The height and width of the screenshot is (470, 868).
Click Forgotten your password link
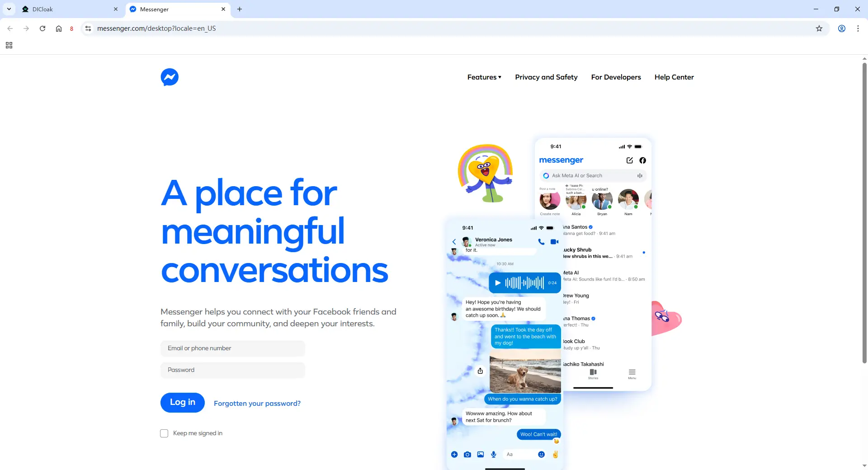[257, 404]
